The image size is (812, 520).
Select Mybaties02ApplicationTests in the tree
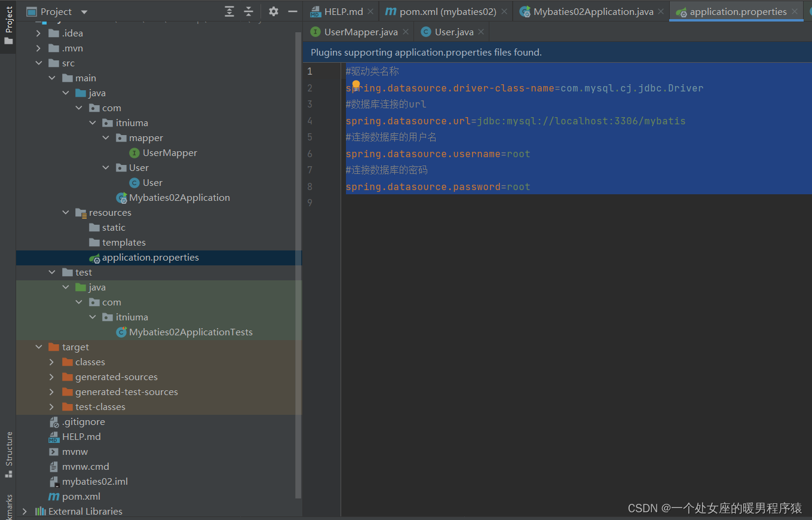[x=191, y=332]
